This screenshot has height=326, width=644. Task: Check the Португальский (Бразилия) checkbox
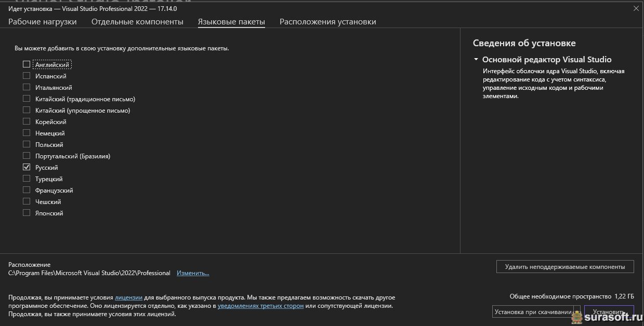[27, 156]
